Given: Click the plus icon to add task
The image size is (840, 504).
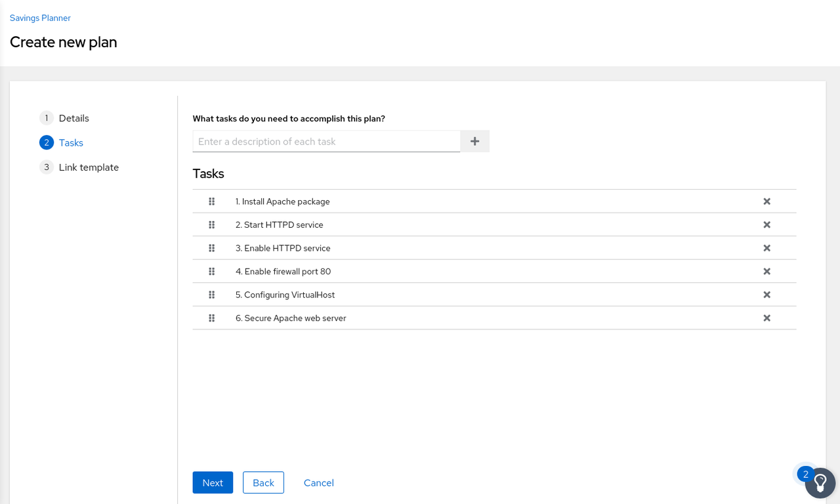Looking at the screenshot, I should click(x=474, y=141).
